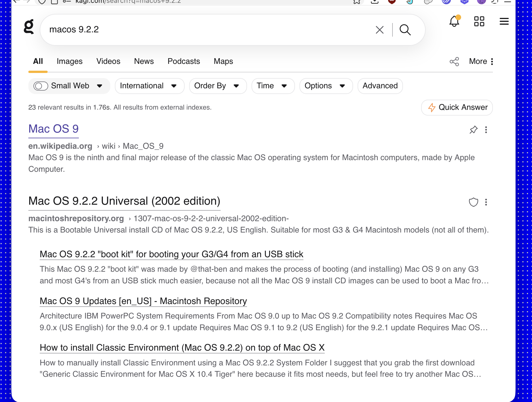Expand the Order By dropdown
Screen dimensions: 532x402
point(218,86)
